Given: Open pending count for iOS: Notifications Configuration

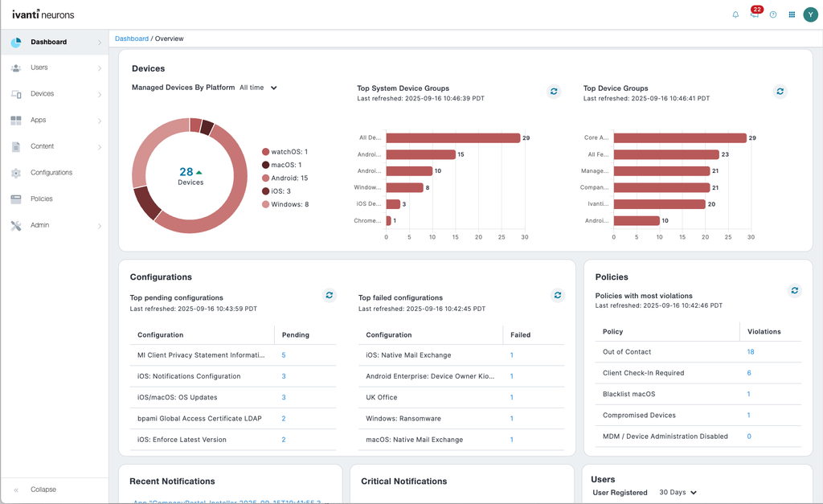Looking at the screenshot, I should point(284,376).
